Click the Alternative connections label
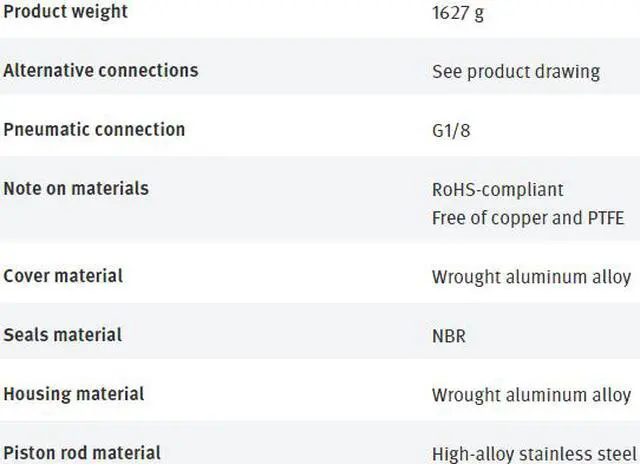The image size is (640, 464). pyautogui.click(x=100, y=71)
